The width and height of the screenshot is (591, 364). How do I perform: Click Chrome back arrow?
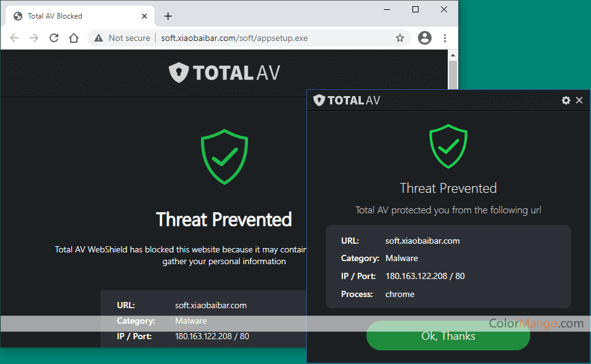pos(14,38)
